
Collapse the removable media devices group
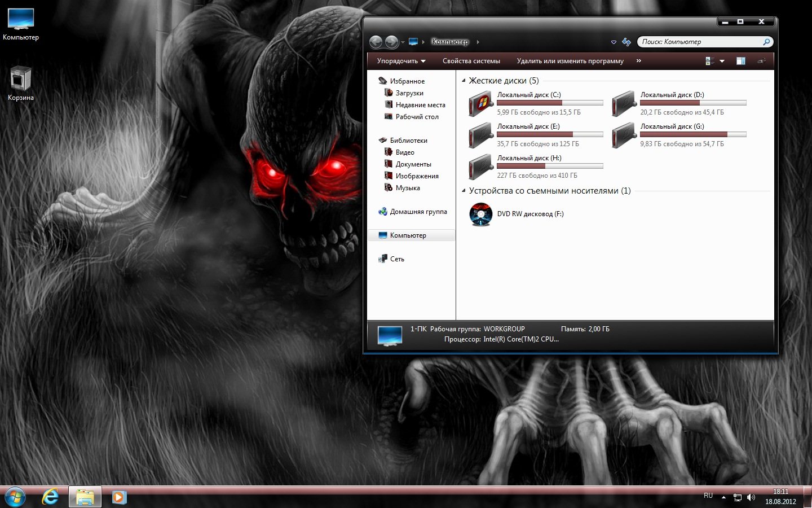tap(464, 191)
